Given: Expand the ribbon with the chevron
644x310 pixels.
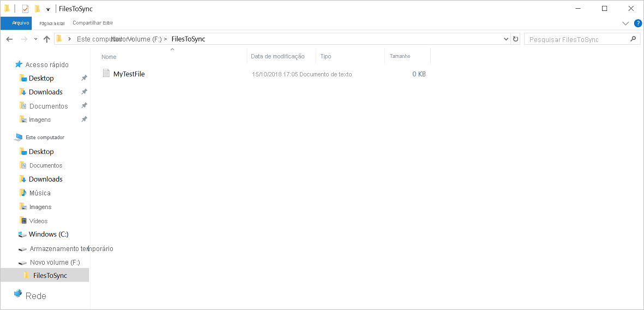Looking at the screenshot, I should [x=625, y=23].
